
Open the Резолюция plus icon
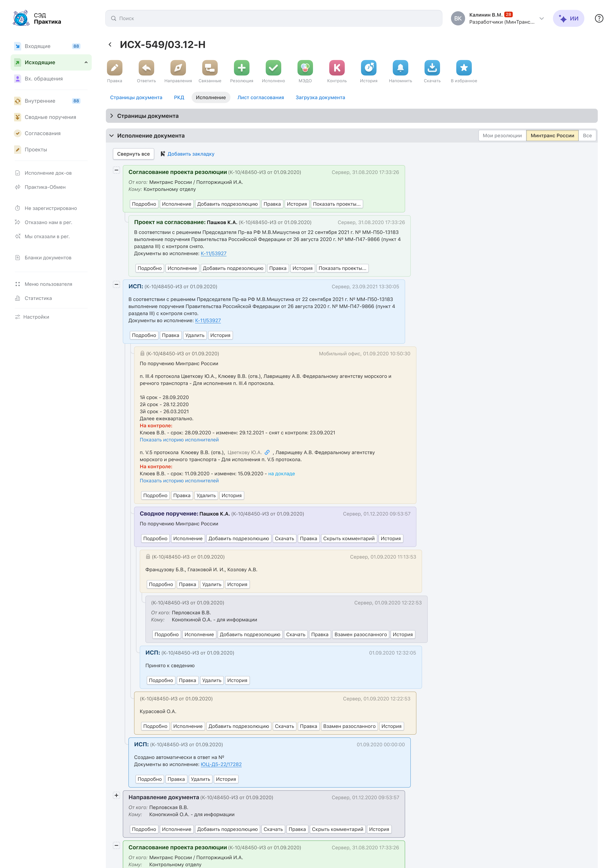(x=242, y=68)
